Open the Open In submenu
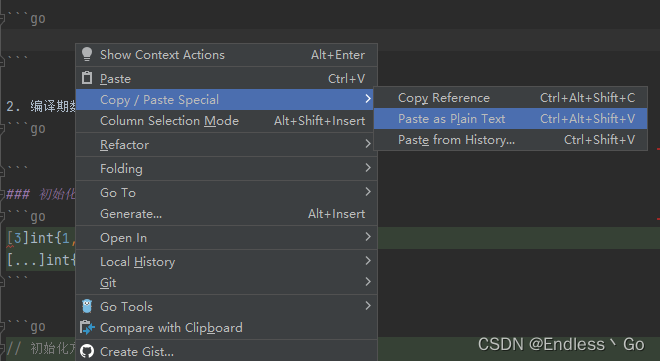This screenshot has height=361, width=660. [226, 238]
